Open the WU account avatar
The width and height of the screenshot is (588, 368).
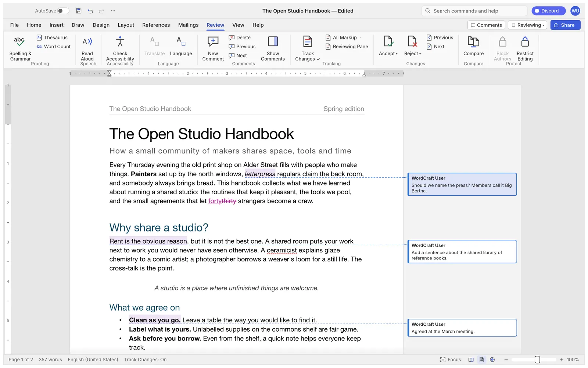point(575,11)
